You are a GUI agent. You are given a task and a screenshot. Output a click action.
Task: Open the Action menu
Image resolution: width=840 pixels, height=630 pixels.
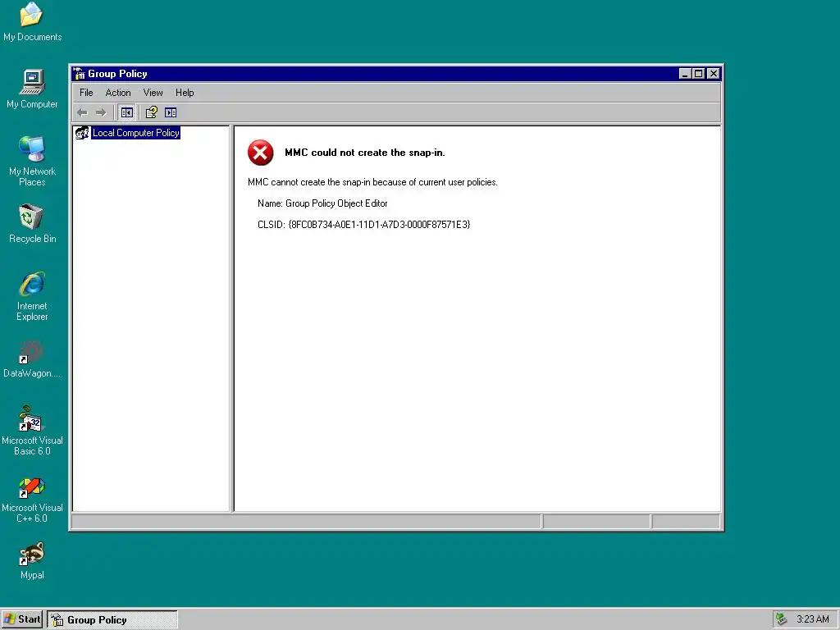(118, 93)
